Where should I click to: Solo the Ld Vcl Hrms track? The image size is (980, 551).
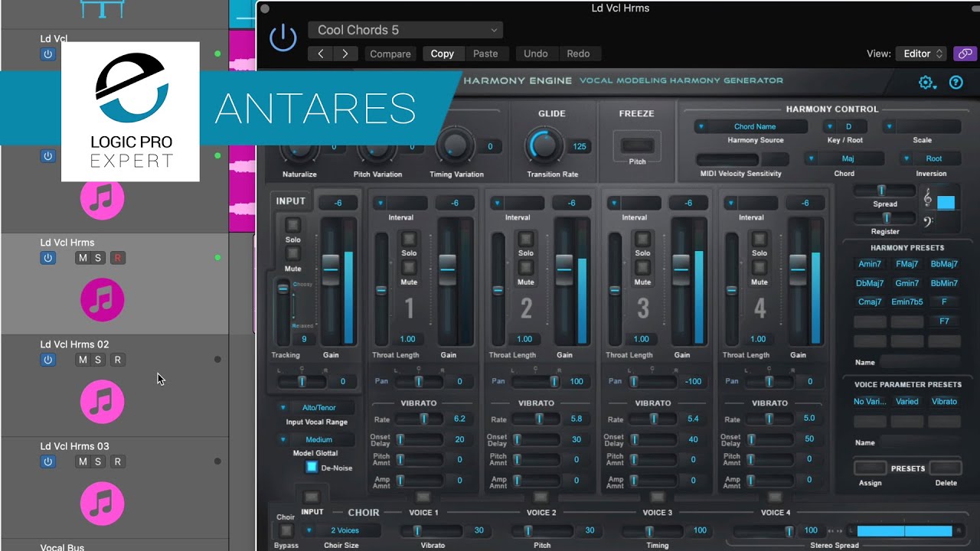[x=98, y=258]
